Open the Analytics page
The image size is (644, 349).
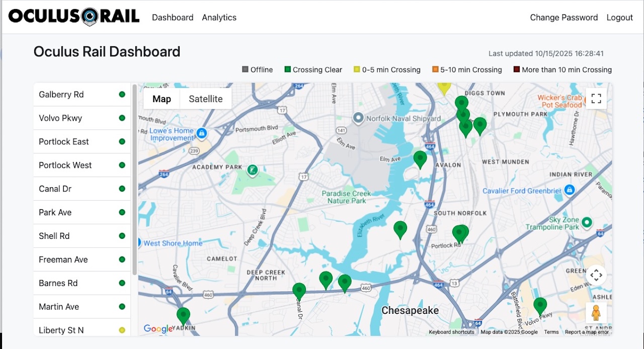coord(219,18)
